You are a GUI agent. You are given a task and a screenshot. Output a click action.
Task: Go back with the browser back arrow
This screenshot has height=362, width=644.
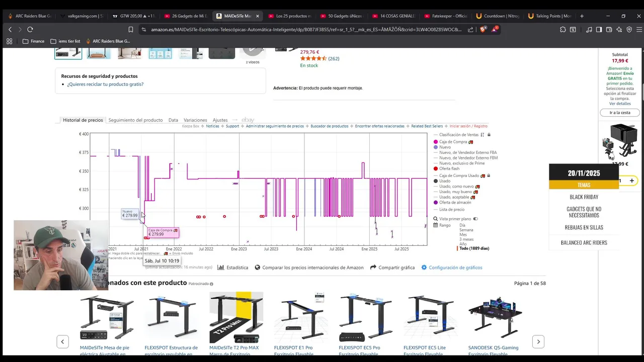tap(10, 30)
